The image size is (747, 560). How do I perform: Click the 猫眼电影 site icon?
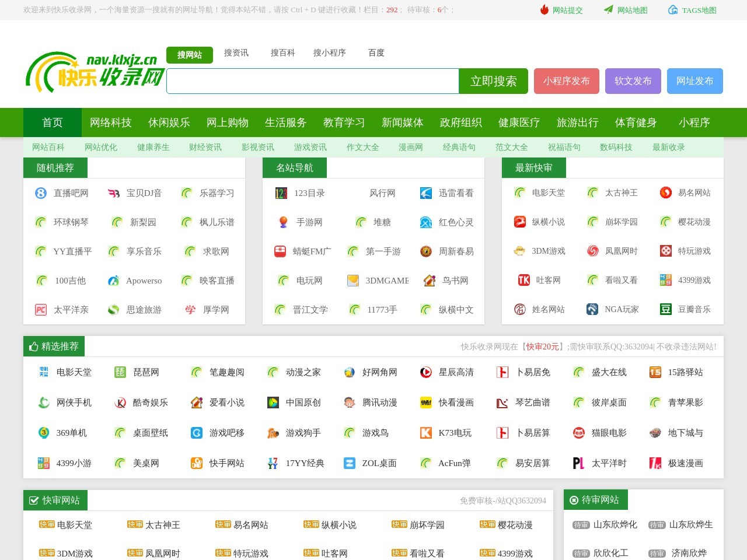tap(578, 433)
